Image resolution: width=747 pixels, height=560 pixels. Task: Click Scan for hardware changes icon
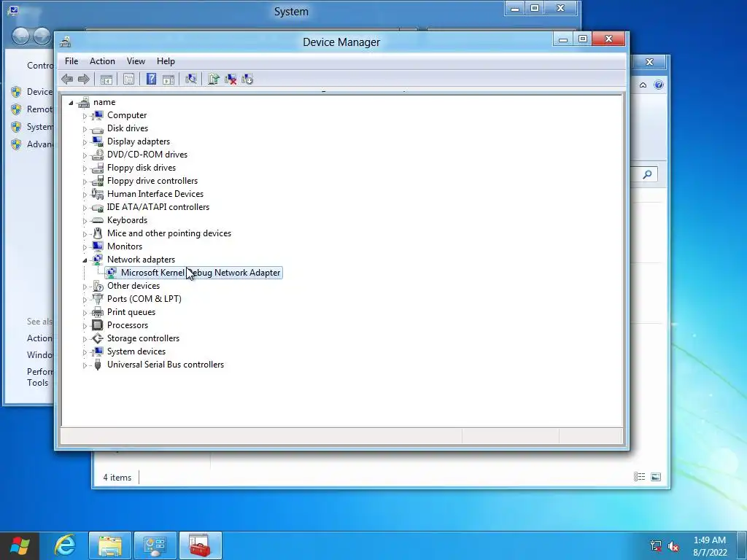point(191,79)
